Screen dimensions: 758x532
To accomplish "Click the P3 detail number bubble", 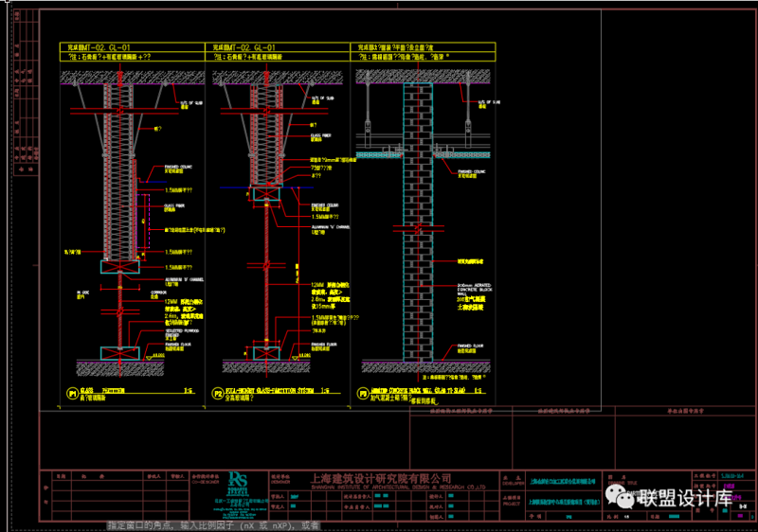I will (362, 391).
